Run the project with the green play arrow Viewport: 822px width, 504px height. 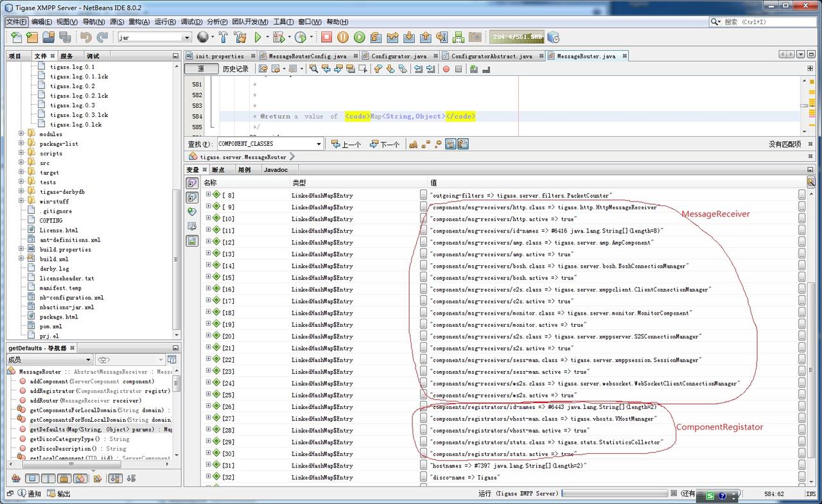point(258,37)
